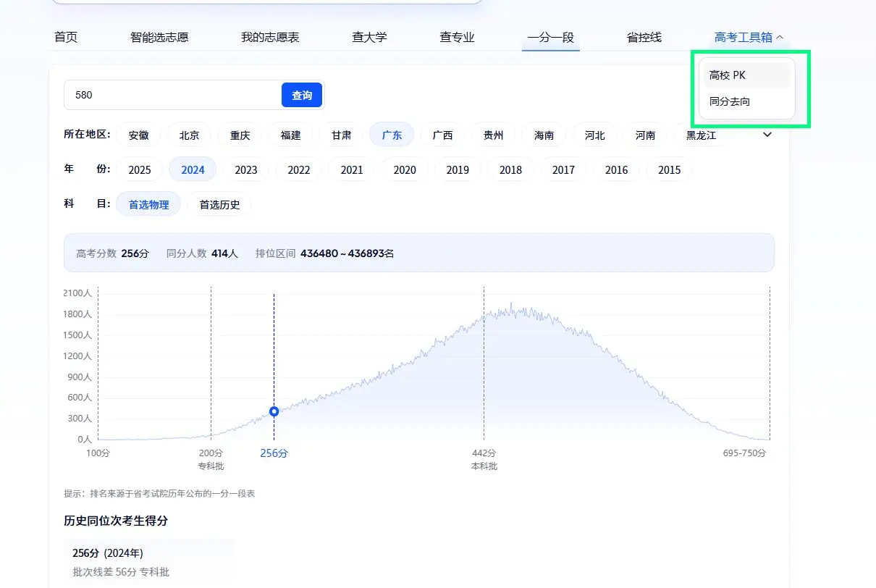Switch to the 智能选志愿 tab
The width and height of the screenshot is (876, 588).
tap(159, 38)
